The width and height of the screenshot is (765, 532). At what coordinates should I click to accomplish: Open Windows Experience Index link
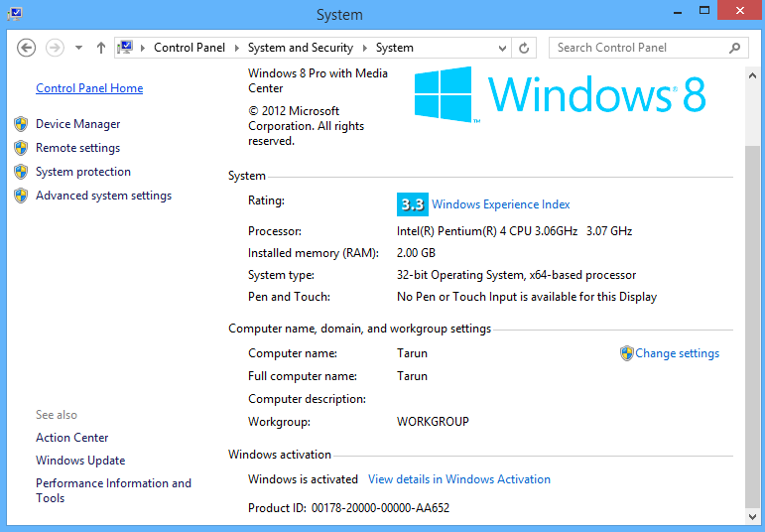coord(500,204)
